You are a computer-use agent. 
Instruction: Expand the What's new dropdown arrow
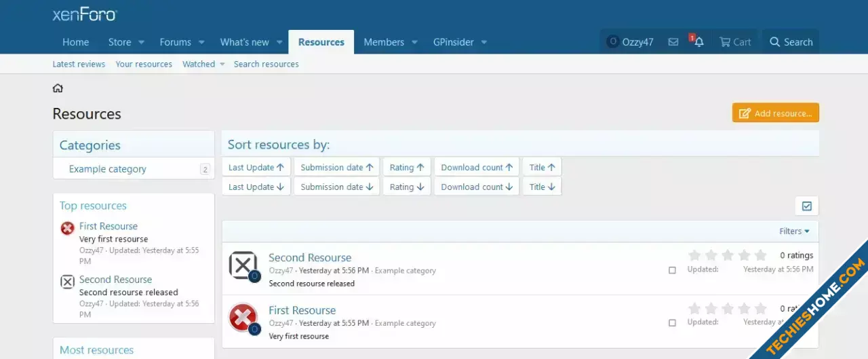click(x=279, y=42)
